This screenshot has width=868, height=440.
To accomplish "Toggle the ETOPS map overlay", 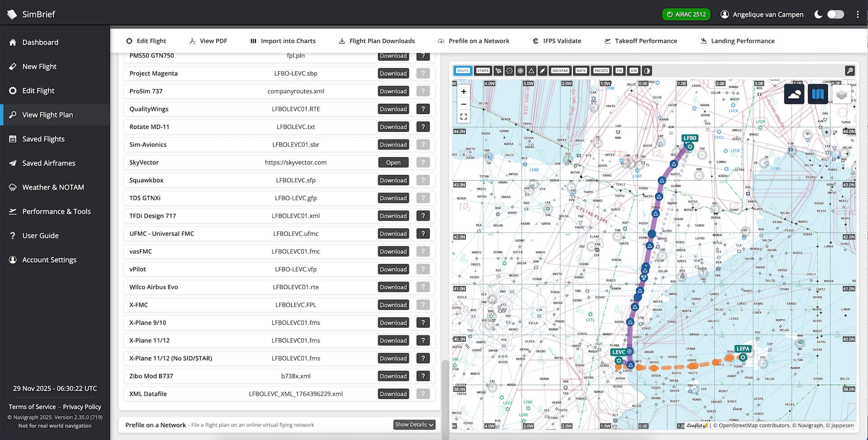I will click(483, 71).
